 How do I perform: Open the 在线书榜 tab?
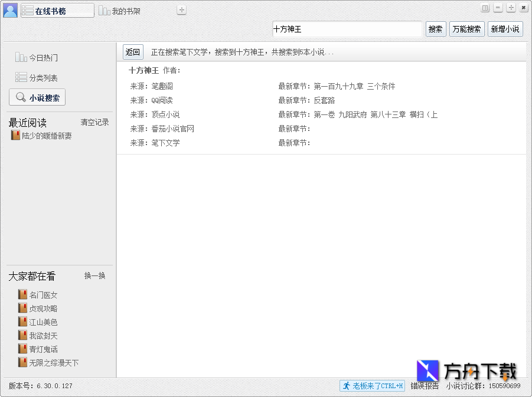(57, 11)
